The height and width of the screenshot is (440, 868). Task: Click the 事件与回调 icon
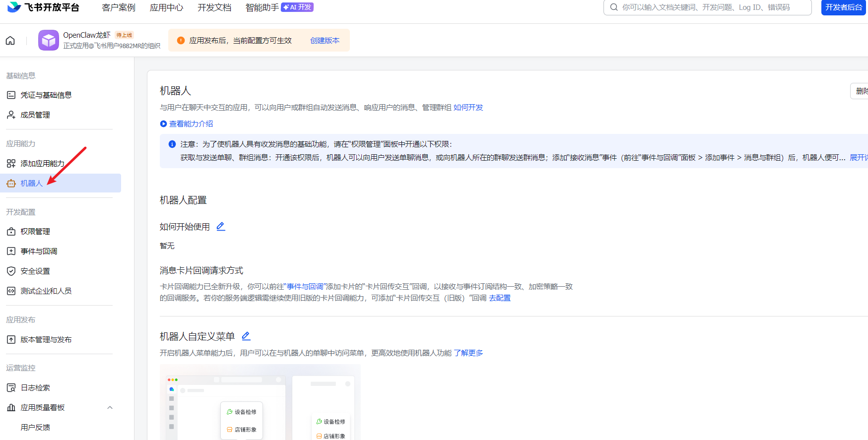(x=11, y=251)
